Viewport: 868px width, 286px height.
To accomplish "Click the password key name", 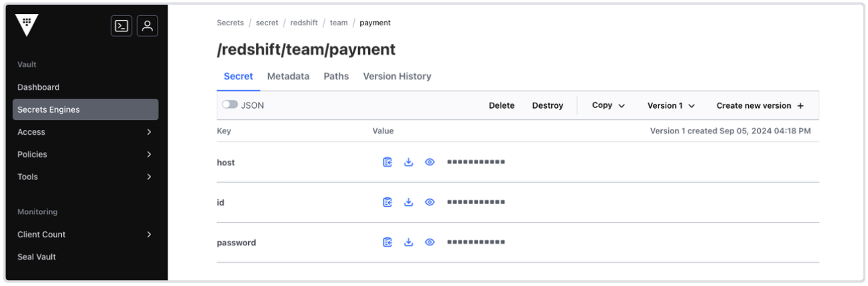I will (x=236, y=243).
